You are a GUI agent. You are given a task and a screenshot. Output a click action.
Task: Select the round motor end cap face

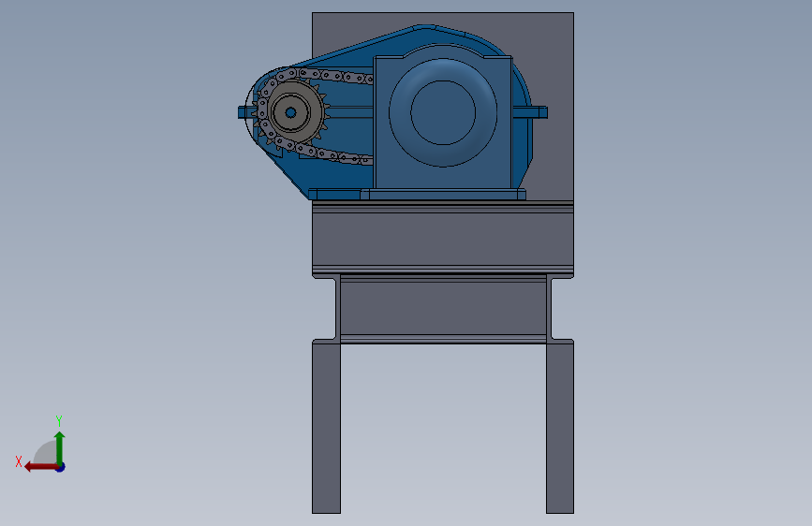coord(443,112)
